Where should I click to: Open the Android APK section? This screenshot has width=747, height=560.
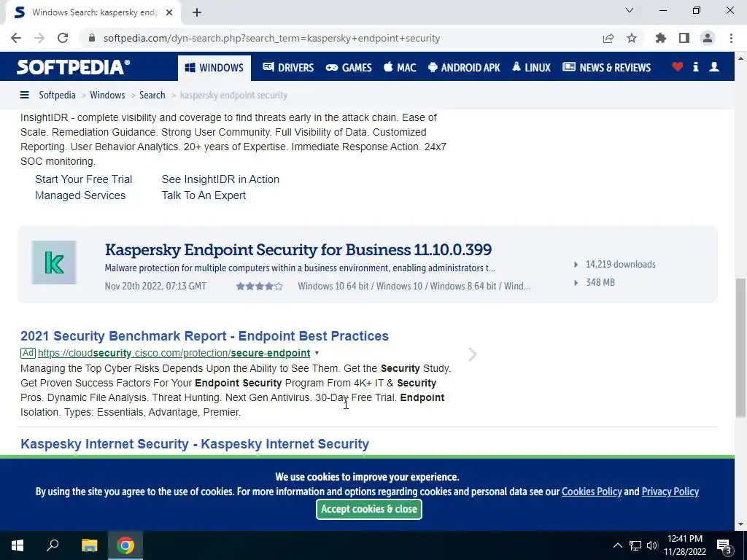(464, 68)
